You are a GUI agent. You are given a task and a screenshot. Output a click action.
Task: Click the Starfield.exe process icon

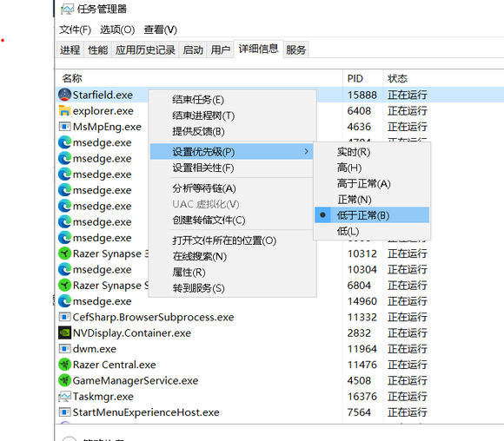point(64,95)
